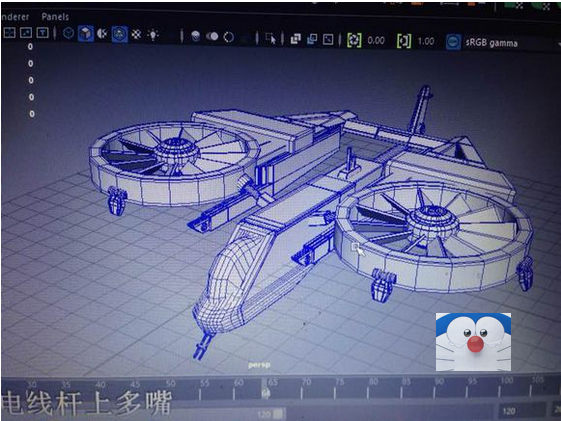The image size is (561, 421).
Task: Toggle default material icon
Action: click(x=102, y=34)
